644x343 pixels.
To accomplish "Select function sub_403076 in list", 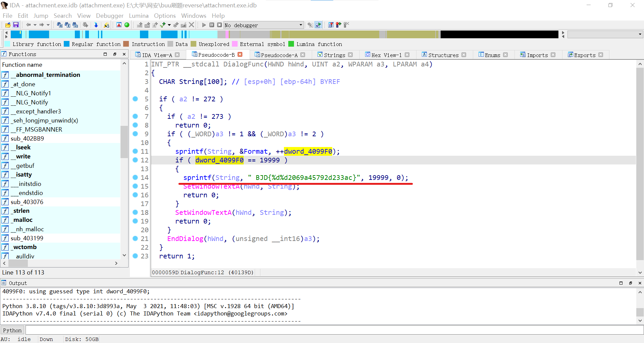I will point(61,202).
